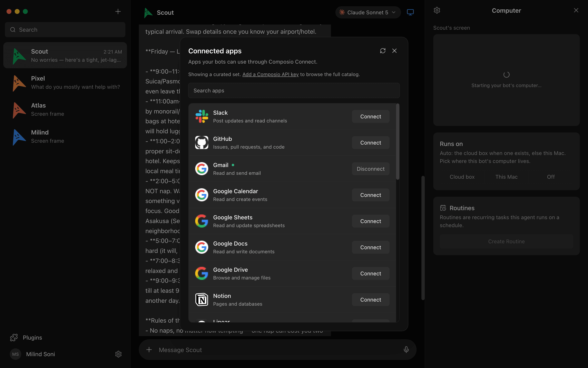The height and width of the screenshot is (368, 588).
Task: Open the Milind conversation
Action: (65, 137)
